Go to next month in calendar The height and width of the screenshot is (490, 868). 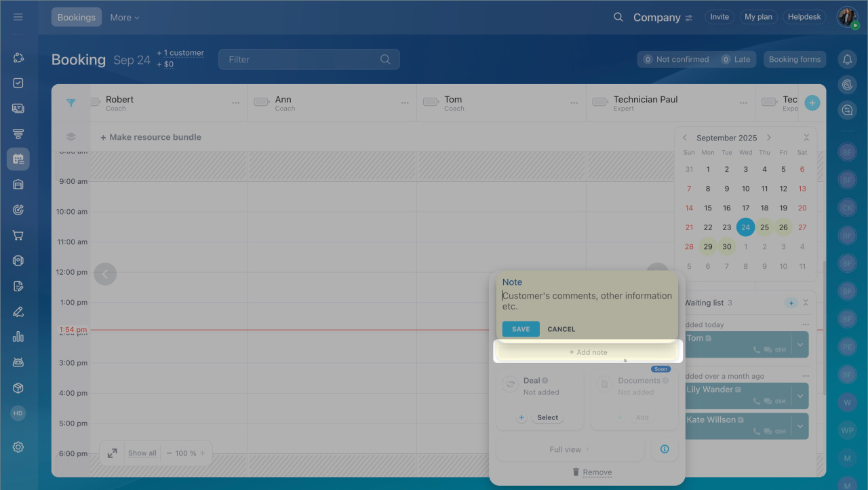pyautogui.click(x=769, y=138)
